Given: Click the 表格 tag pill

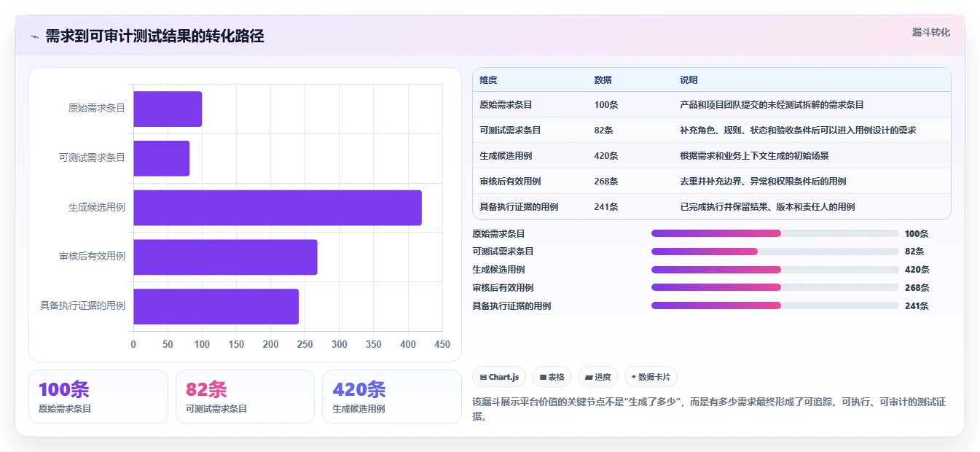Looking at the screenshot, I should coord(552,377).
